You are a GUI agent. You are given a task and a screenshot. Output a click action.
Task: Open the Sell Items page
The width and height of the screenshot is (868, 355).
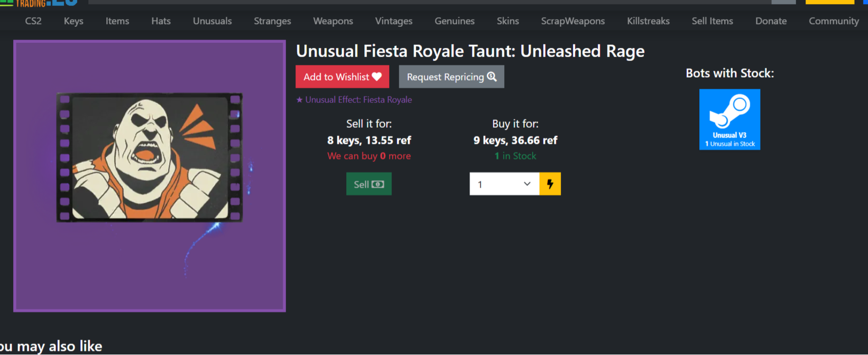(712, 21)
